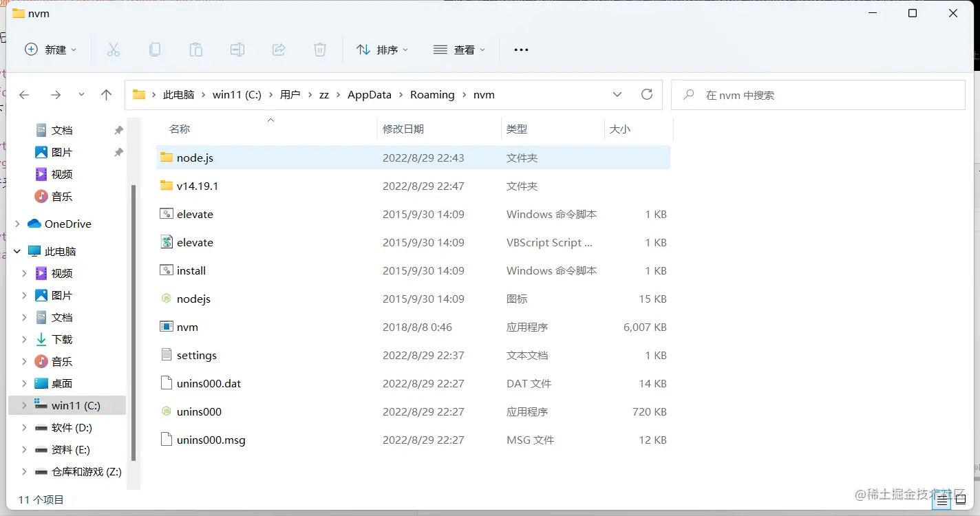980x516 pixels.
Task: Select the unins000.dat file name
Action: [x=209, y=383]
